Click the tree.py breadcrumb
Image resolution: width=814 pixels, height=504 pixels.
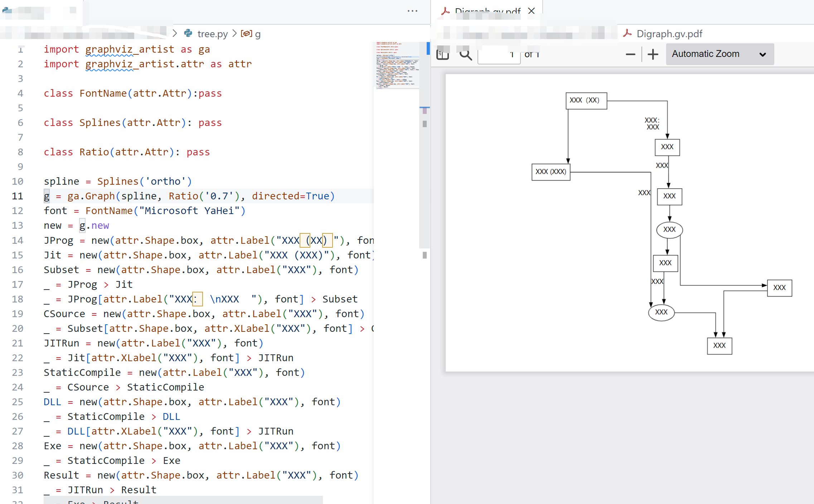point(212,34)
